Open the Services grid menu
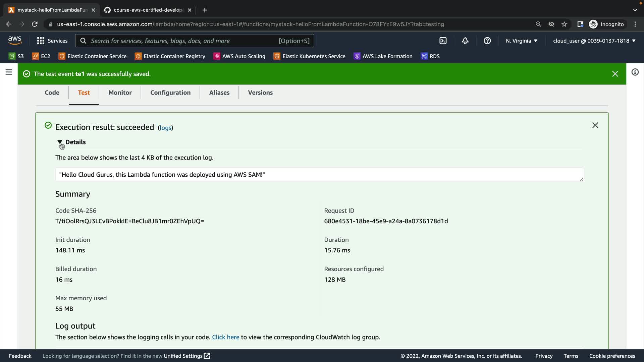Image resolution: width=644 pixels, height=362 pixels. tap(52, 41)
